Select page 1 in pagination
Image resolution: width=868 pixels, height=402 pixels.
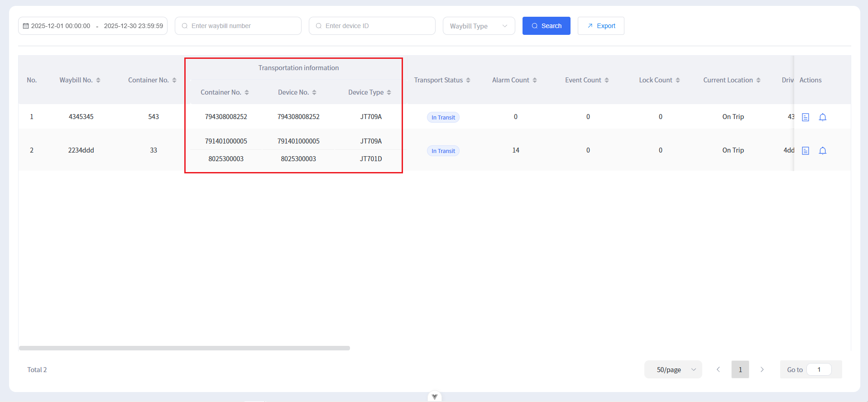[740, 369]
